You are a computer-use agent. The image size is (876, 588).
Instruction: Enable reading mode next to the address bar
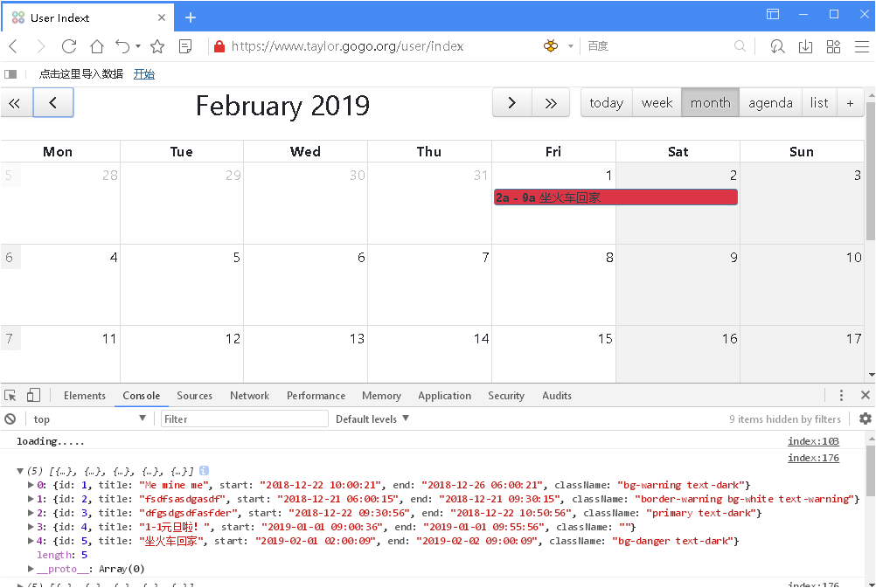pos(184,45)
